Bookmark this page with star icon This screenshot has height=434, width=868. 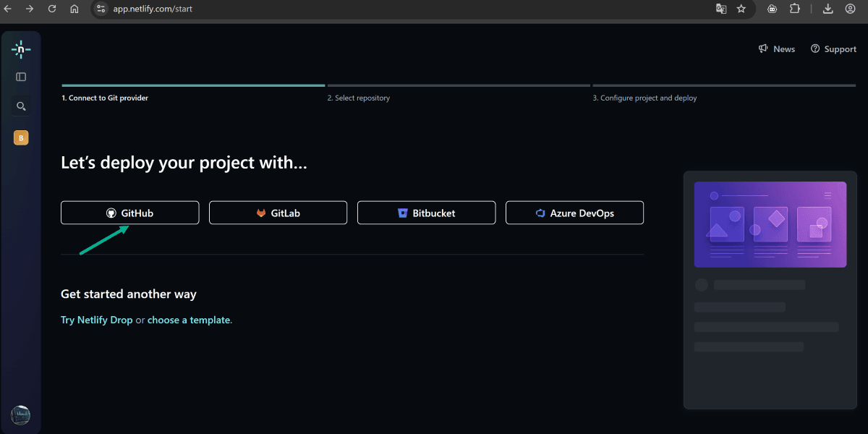coord(741,9)
